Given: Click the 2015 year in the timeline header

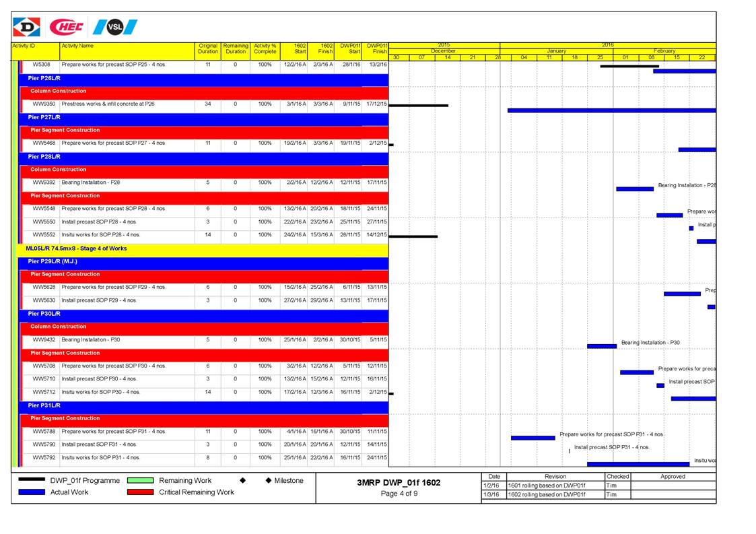Looking at the screenshot, I should tap(444, 45).
